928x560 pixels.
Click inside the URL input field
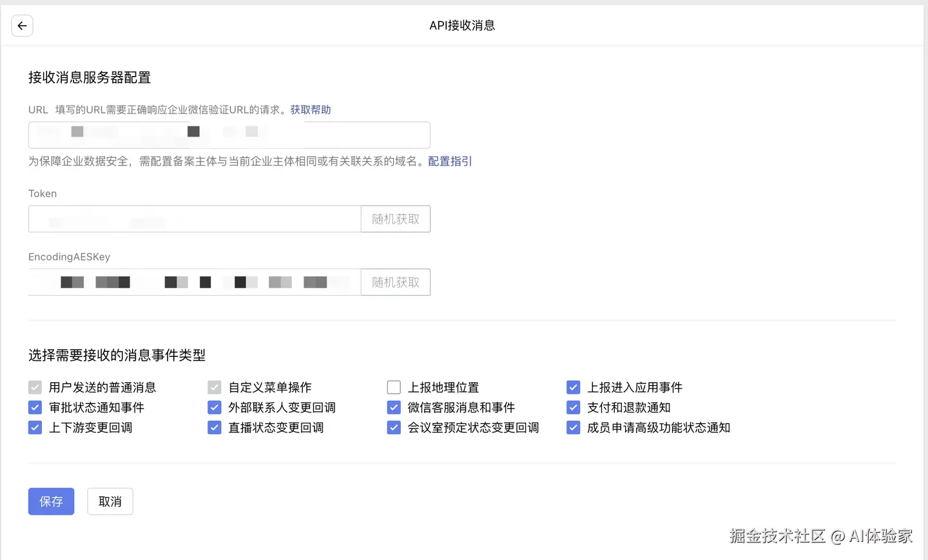[229, 134]
